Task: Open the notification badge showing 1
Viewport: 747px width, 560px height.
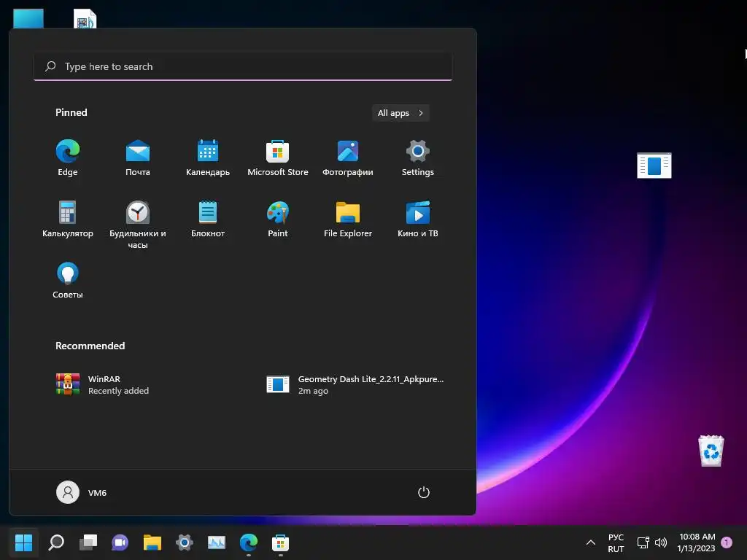Action: click(727, 542)
